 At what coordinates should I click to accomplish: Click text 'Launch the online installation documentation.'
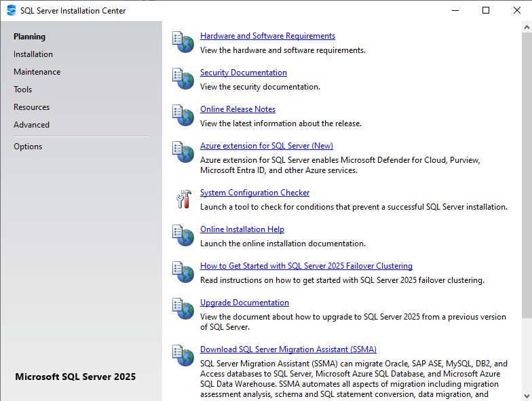(x=282, y=244)
